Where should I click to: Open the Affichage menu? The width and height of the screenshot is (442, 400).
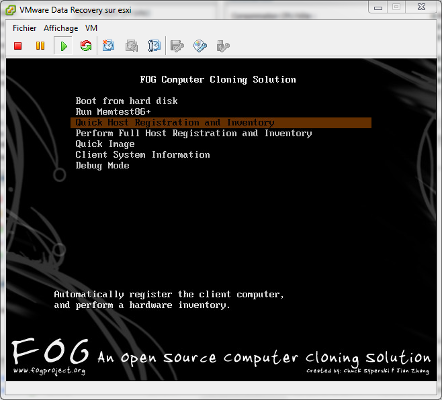61,28
